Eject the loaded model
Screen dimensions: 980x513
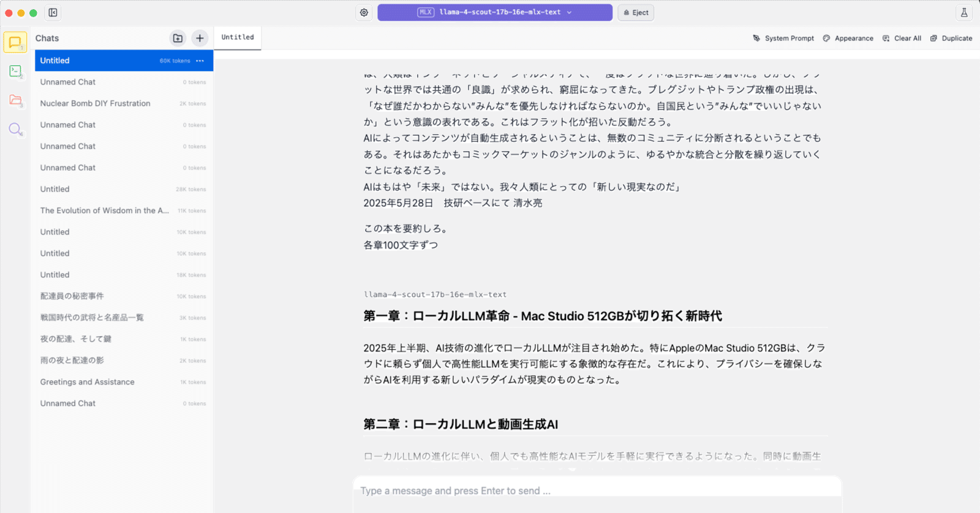click(x=636, y=12)
